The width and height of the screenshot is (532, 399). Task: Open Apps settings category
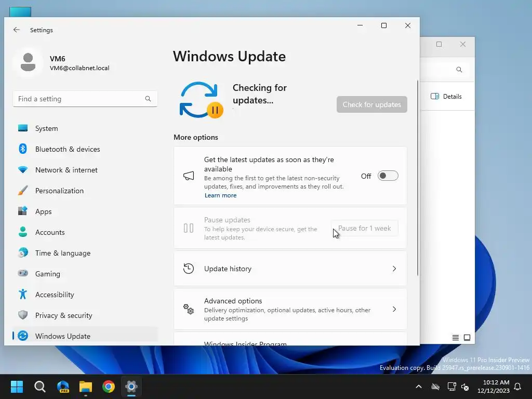click(85, 211)
